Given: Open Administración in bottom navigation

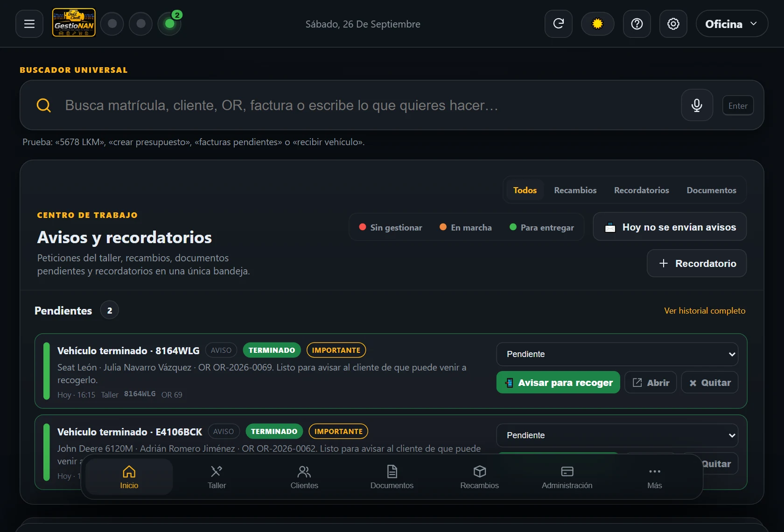Looking at the screenshot, I should [567, 477].
